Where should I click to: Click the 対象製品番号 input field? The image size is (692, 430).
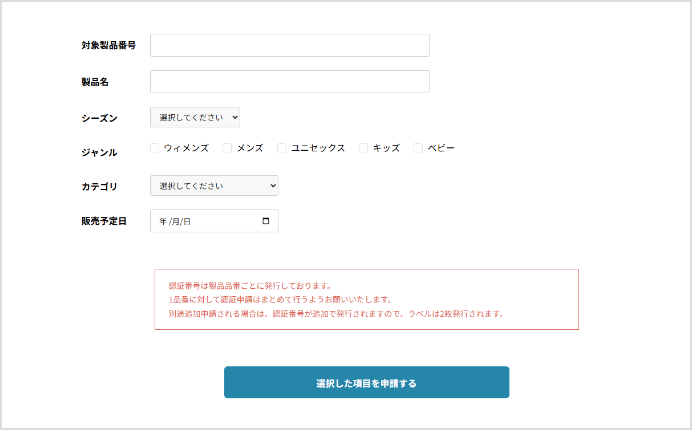pyautogui.click(x=290, y=45)
